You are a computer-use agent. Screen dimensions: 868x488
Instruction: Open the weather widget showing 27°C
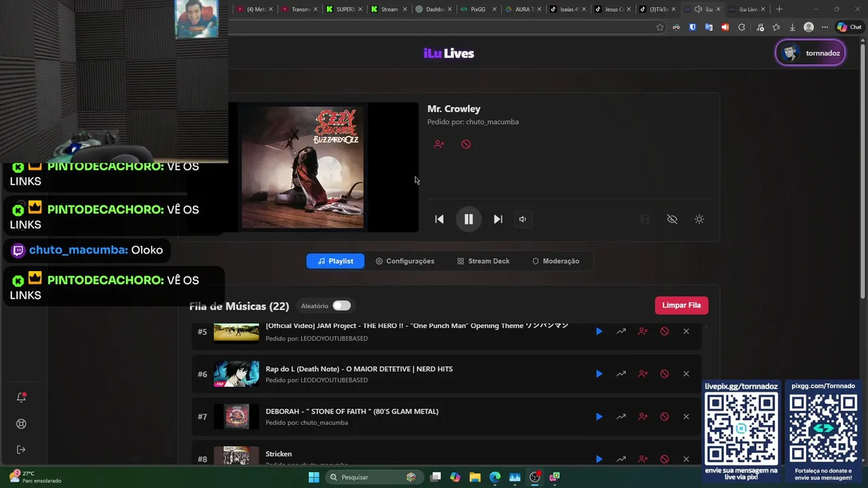(35, 476)
